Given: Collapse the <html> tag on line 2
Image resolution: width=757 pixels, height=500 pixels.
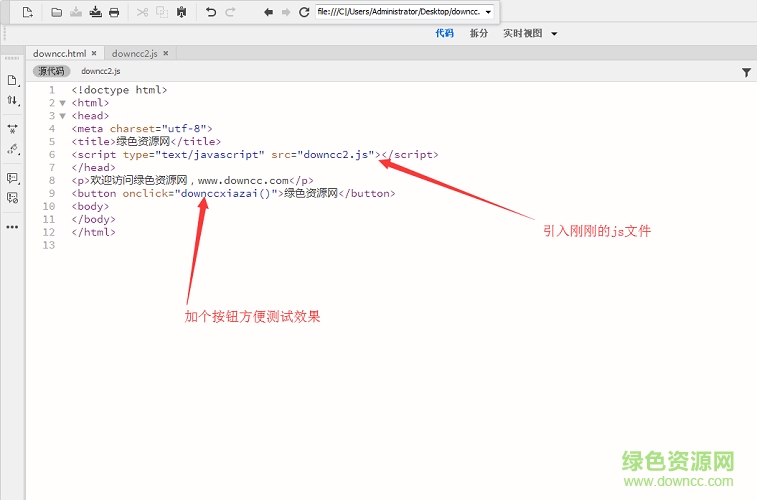Looking at the screenshot, I should pos(62,102).
